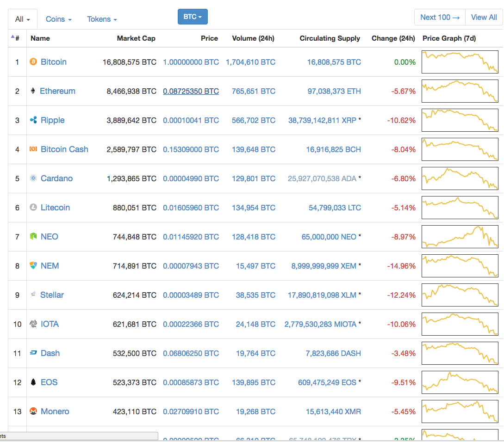Sort by Change (24h) column

tap(393, 38)
